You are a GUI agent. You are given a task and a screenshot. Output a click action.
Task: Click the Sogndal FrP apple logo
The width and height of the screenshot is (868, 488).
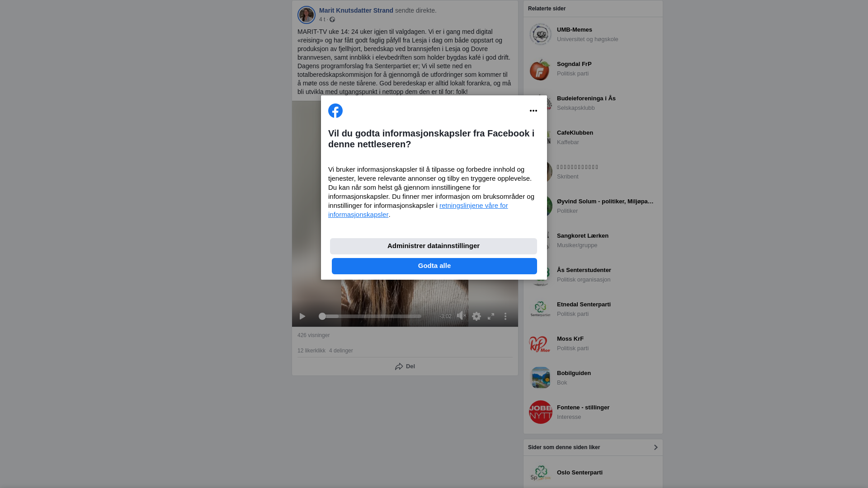(540, 69)
